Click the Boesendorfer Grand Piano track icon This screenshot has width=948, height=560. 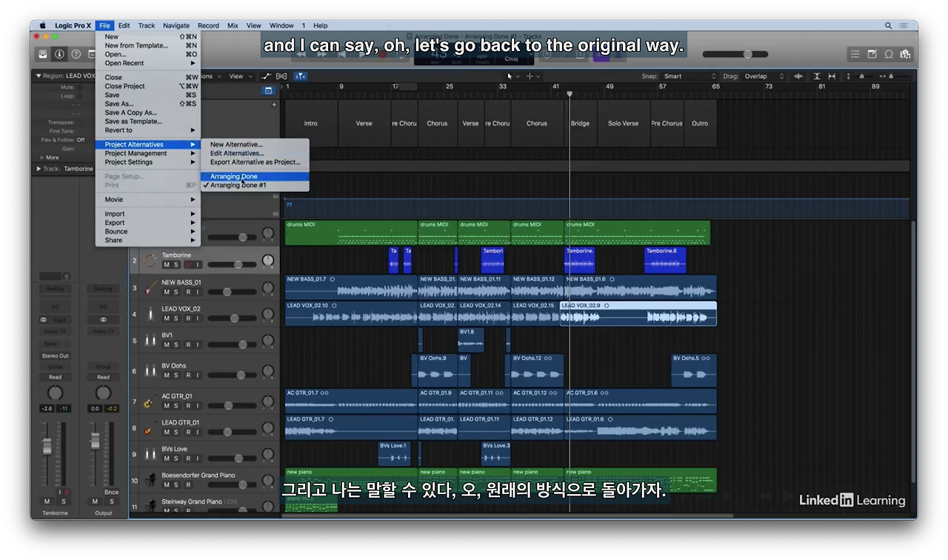[150, 480]
